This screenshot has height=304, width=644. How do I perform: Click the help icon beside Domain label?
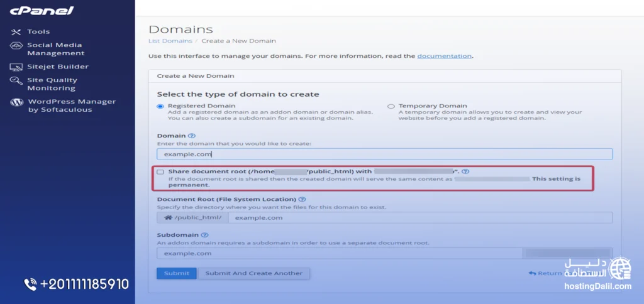192,136
